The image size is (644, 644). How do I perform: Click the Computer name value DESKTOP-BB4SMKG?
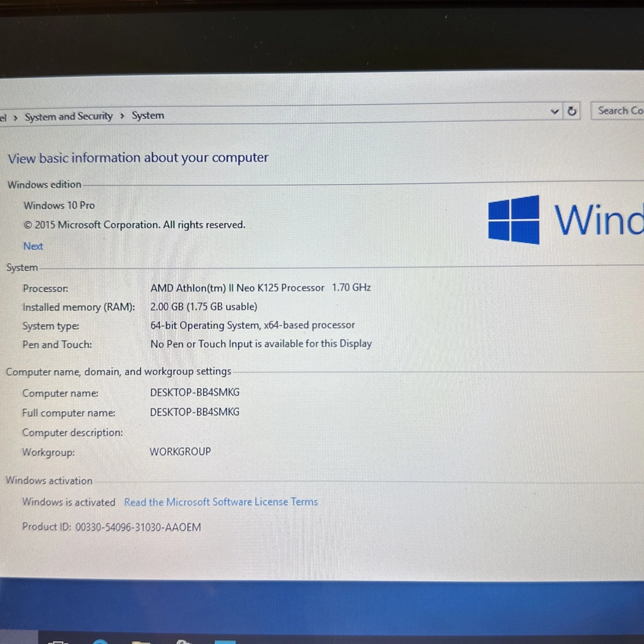coord(195,392)
